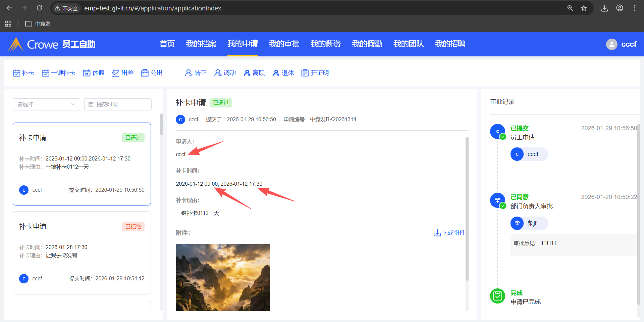Click the browser forward arrow

[24, 8]
